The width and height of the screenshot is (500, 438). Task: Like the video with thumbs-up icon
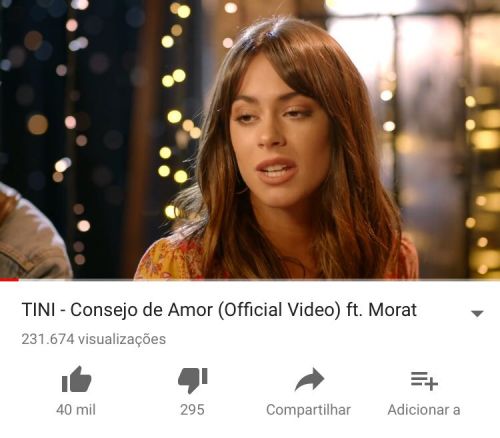pos(76,379)
